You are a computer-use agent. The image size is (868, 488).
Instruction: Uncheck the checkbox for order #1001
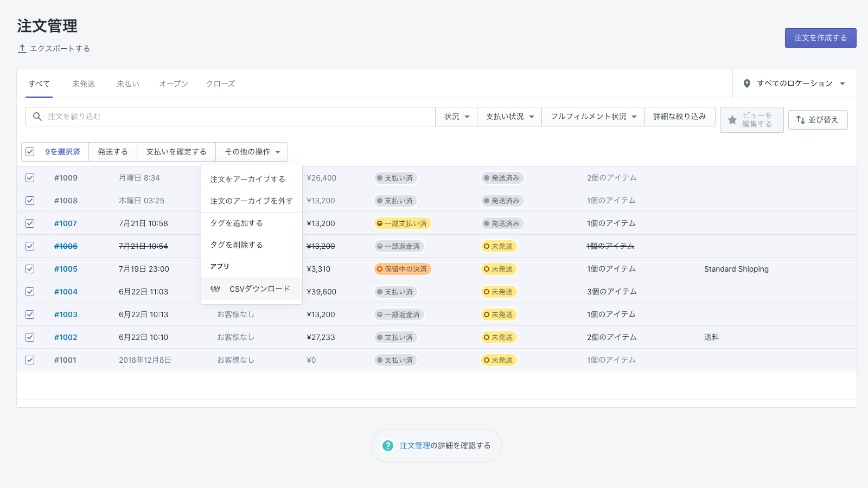(30, 359)
